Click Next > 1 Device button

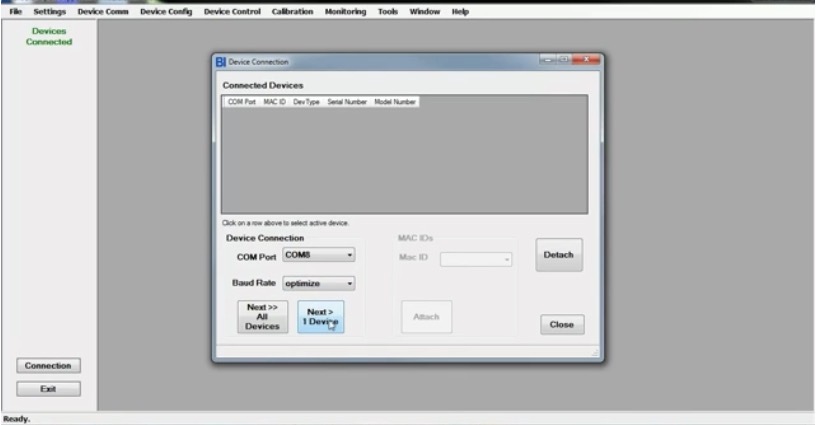coord(320,317)
